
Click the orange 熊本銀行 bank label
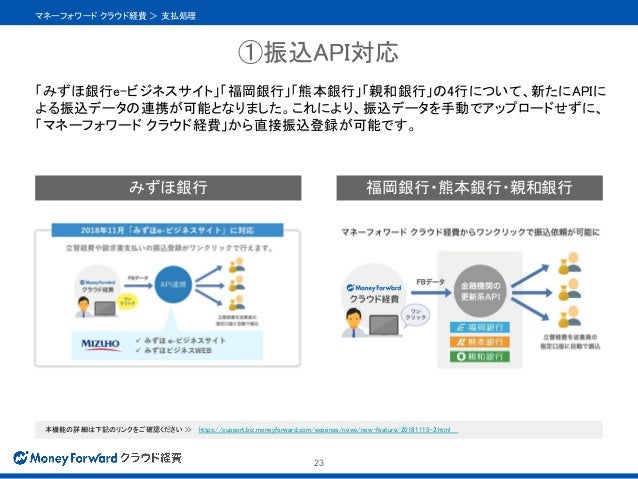(480, 342)
